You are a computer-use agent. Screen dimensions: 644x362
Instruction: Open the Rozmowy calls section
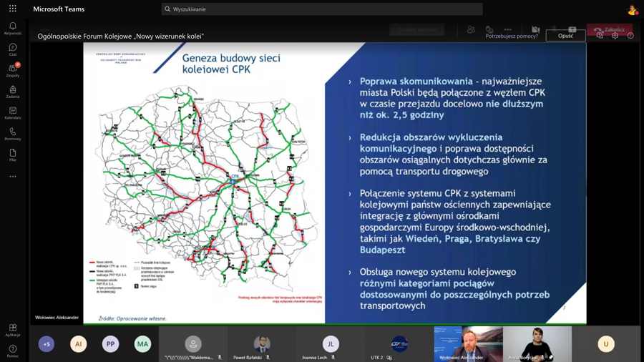coord(13,134)
